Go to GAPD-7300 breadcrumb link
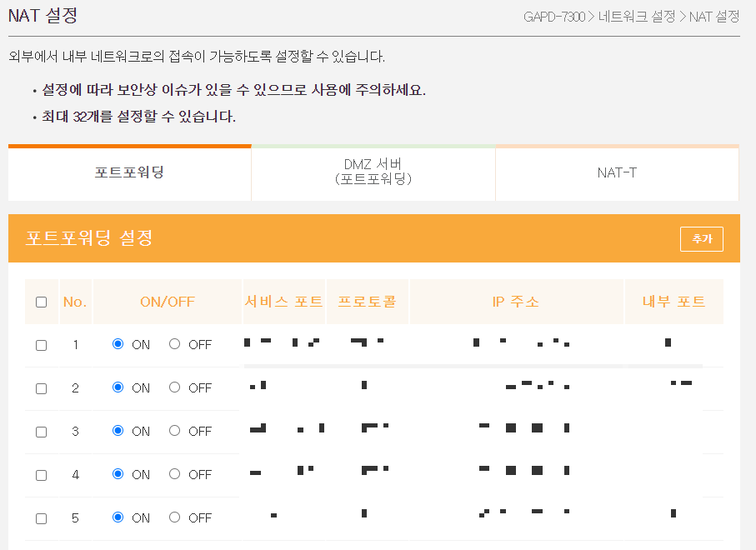This screenshot has width=756, height=550. [554, 17]
